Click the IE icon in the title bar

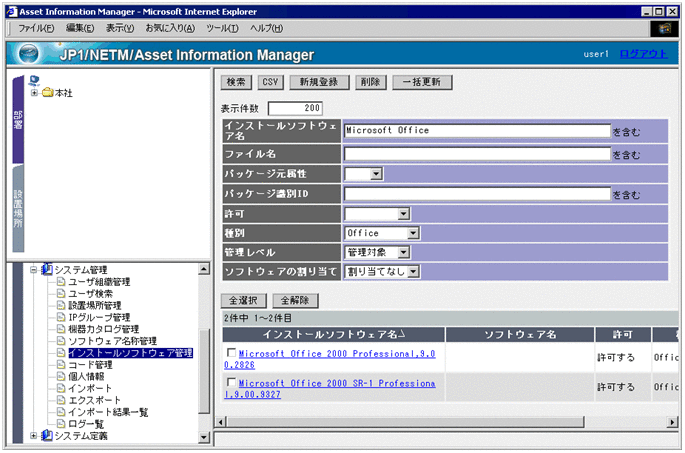pos(12,11)
